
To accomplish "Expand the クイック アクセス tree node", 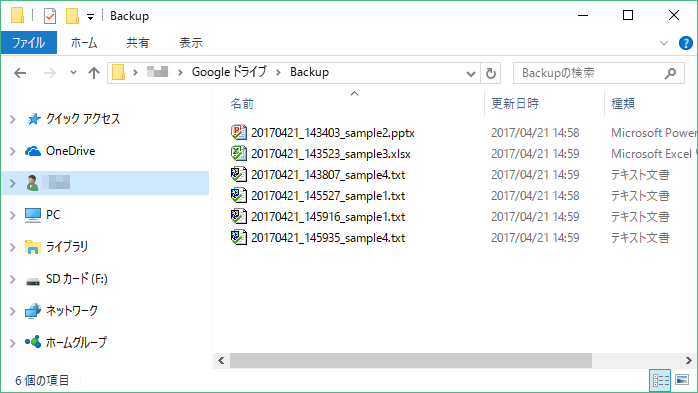I will [13, 119].
